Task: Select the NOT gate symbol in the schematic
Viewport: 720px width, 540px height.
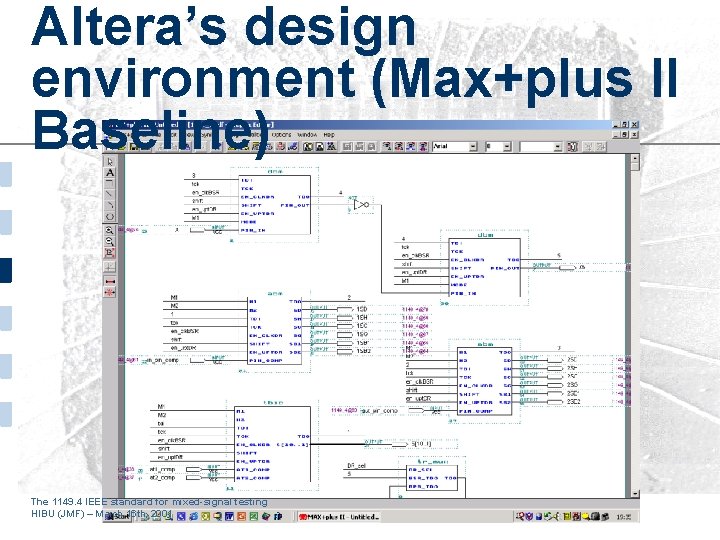Action: pyautogui.click(x=361, y=204)
